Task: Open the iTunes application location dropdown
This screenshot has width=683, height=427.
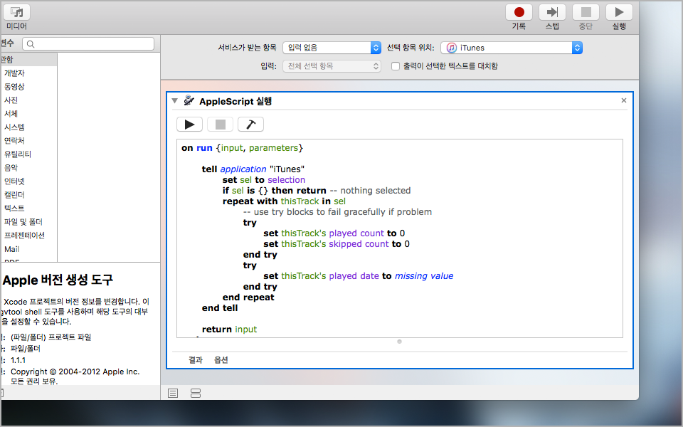Action: point(511,47)
